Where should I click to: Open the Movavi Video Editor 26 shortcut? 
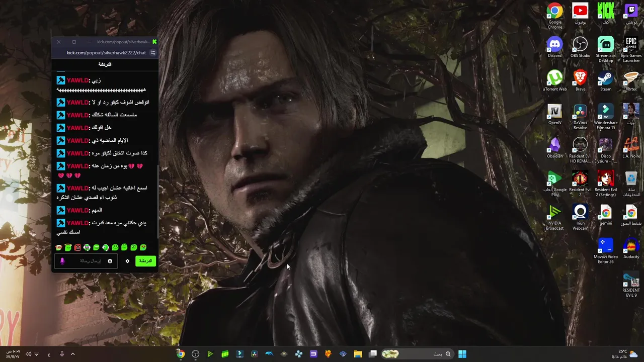click(x=606, y=251)
